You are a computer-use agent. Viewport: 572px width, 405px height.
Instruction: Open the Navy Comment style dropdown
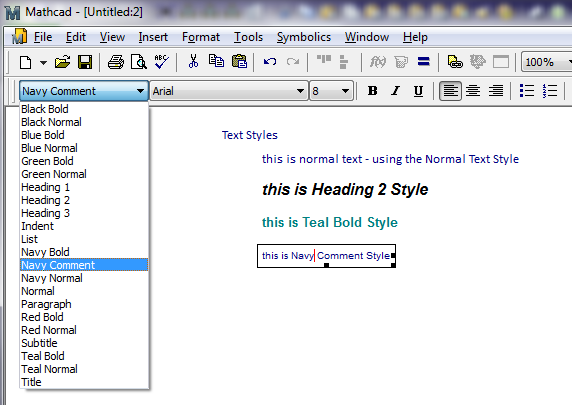pos(140,91)
